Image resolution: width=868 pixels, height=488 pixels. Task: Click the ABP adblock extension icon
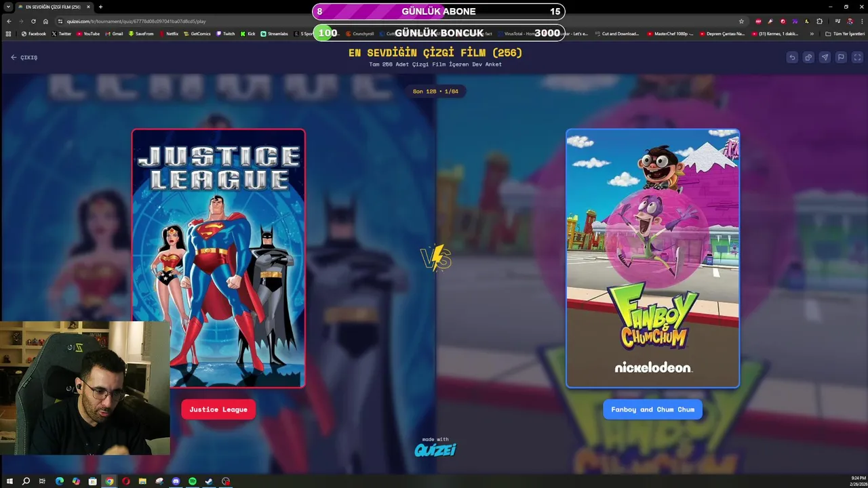[758, 21]
